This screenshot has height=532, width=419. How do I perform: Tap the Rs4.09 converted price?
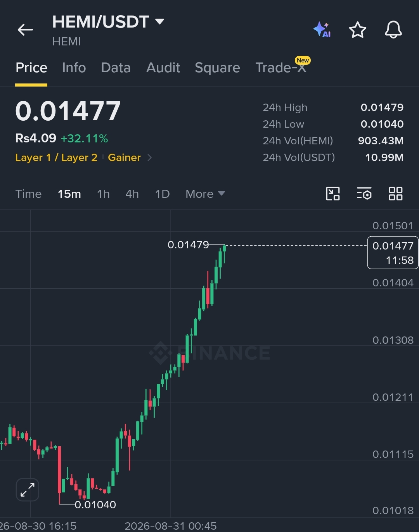pyautogui.click(x=36, y=138)
